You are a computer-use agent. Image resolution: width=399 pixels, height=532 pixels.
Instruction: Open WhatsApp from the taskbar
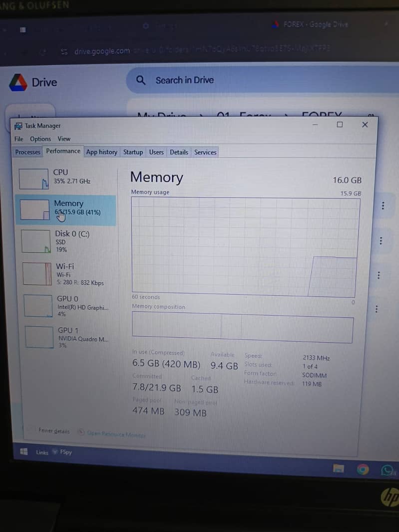coord(388,471)
